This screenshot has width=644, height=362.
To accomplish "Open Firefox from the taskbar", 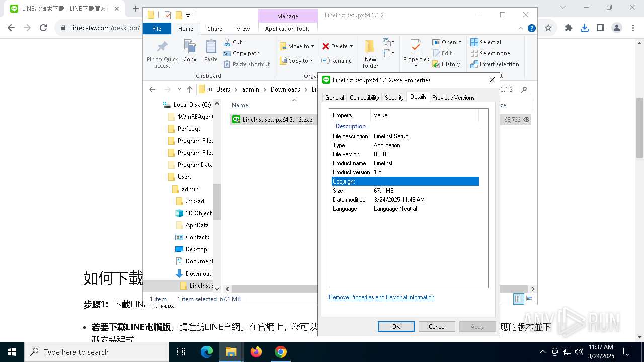I will click(256, 352).
